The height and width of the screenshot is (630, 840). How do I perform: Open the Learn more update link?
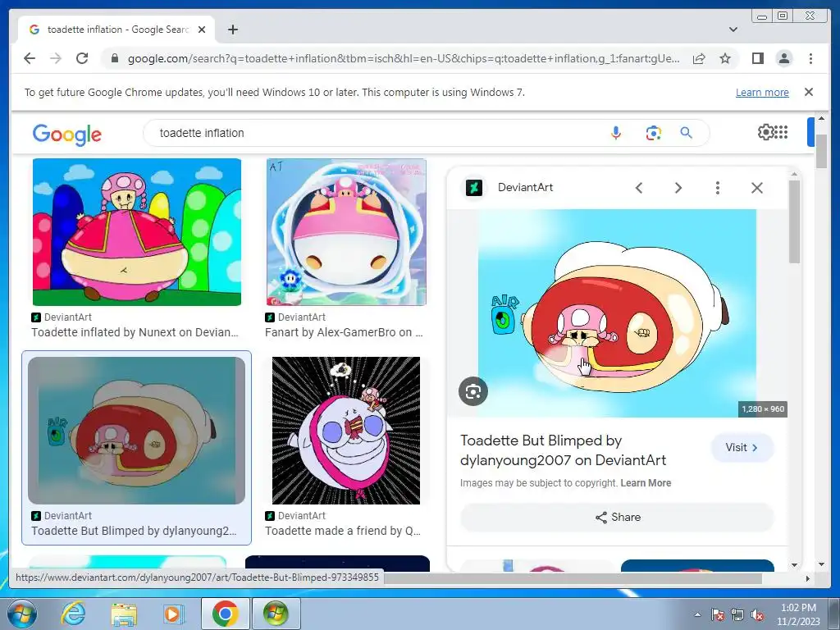point(762,92)
